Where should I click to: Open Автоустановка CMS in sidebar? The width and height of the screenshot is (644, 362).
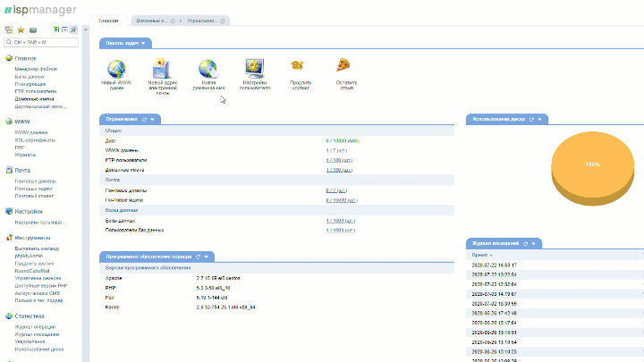tap(38, 293)
